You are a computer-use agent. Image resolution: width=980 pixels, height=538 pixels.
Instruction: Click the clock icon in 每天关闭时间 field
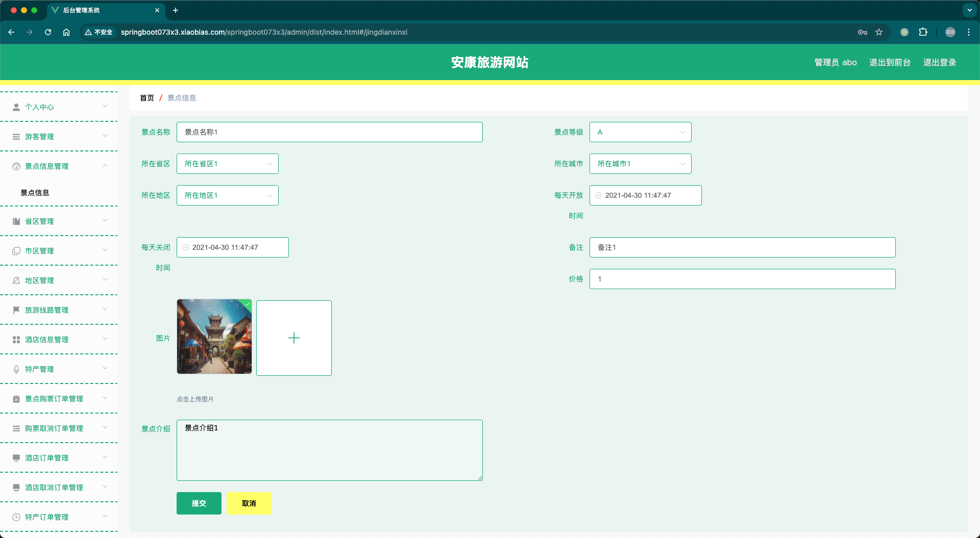pos(186,247)
